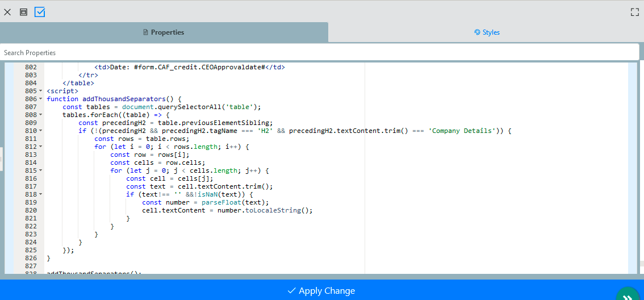Click the panel layout icon beside the X
Viewport: 644px width, 300px height.
pos(23,12)
